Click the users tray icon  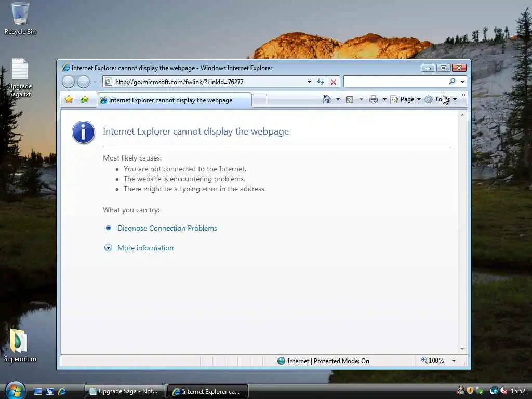(x=460, y=391)
